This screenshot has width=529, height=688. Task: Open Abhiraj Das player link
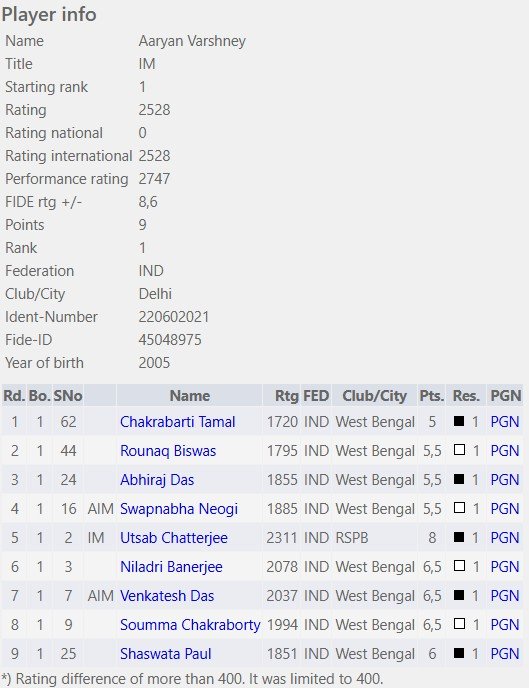click(x=157, y=480)
